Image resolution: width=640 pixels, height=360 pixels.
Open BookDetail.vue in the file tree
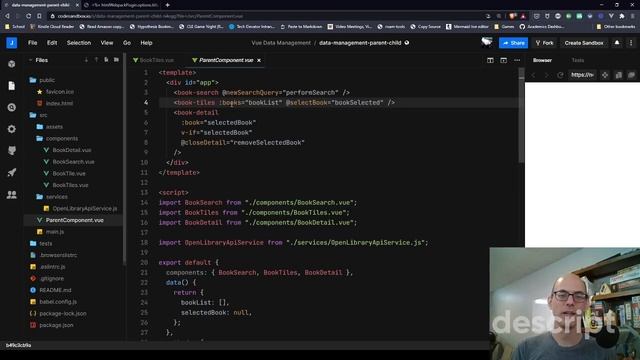tap(72, 150)
